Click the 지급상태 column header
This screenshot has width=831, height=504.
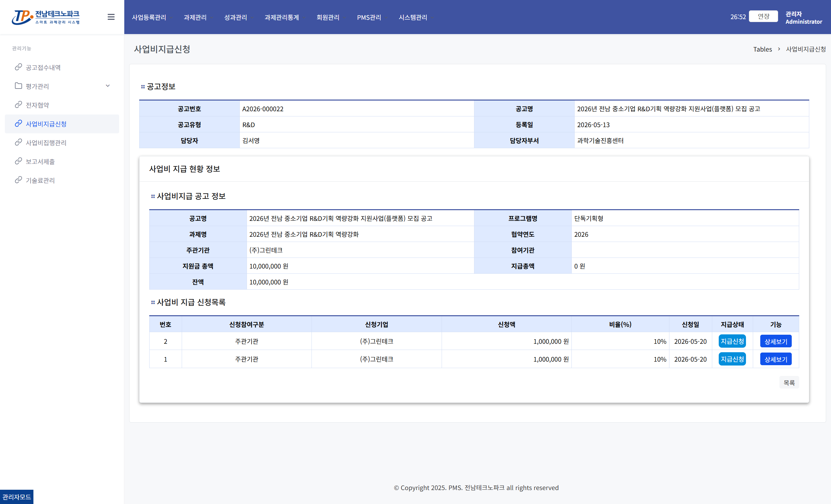[732, 324]
